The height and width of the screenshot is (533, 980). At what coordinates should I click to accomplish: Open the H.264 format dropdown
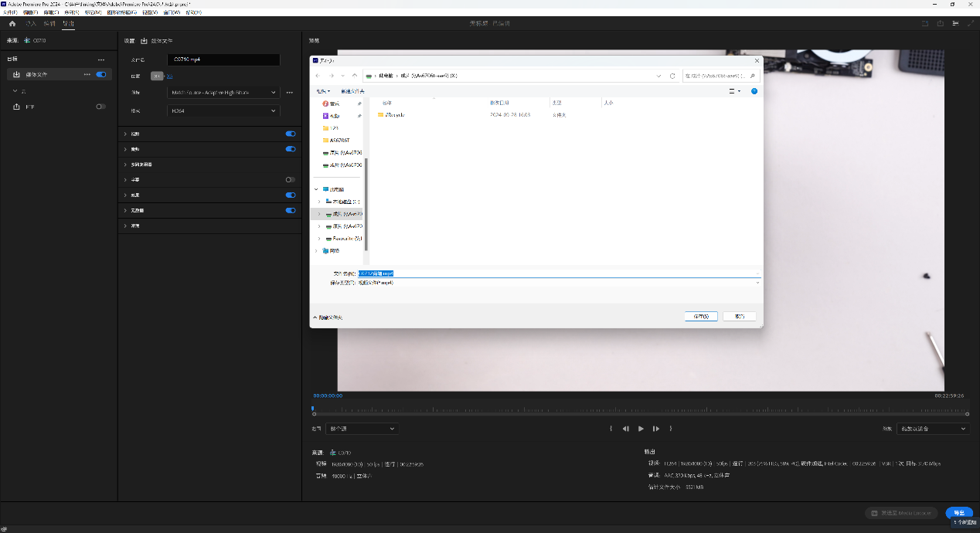[223, 111]
